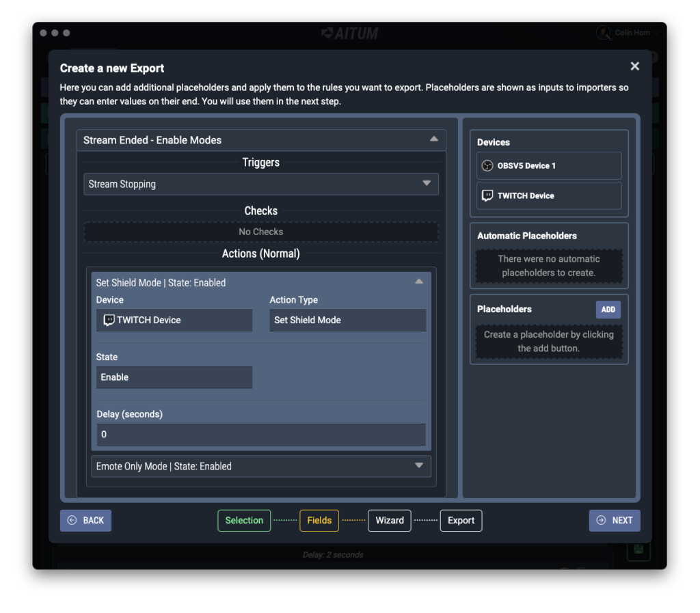Add a new placeholder
700x613 pixels.
608,309
